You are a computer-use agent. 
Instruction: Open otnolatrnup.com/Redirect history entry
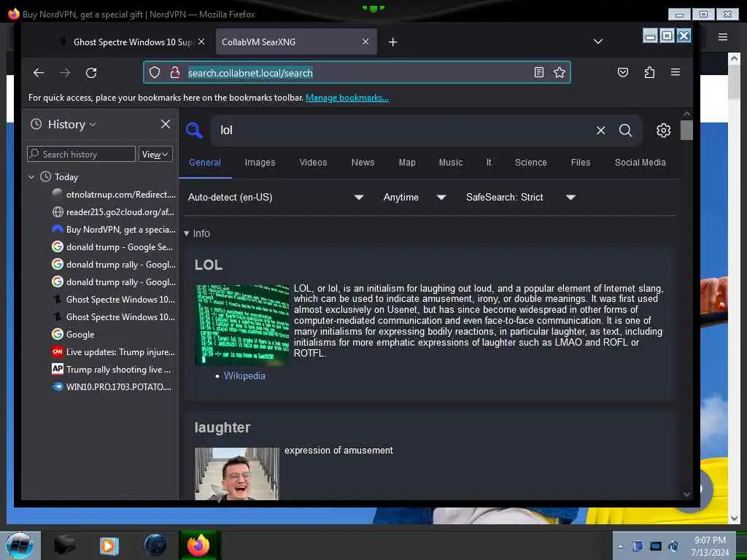click(x=113, y=194)
